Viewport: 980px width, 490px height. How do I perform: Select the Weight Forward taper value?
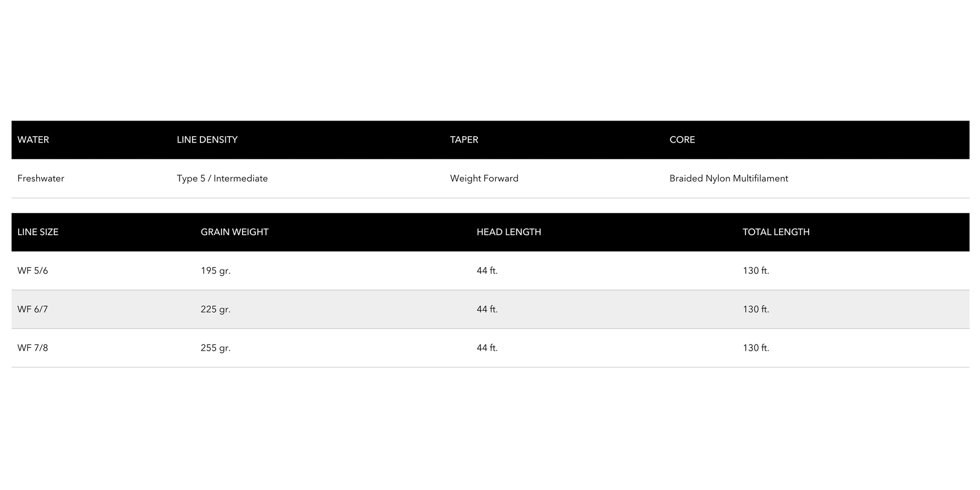pyautogui.click(x=484, y=178)
